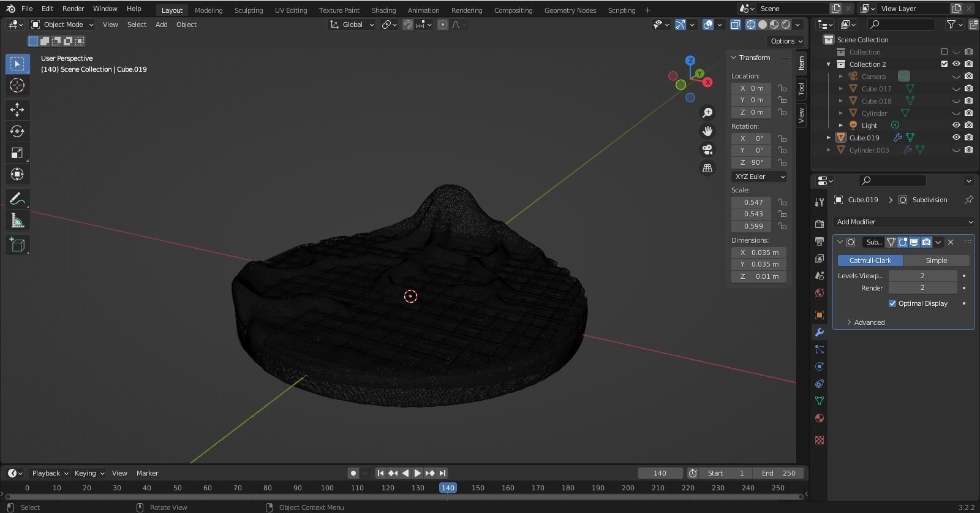Disable Cylinder.003 in renders

pyautogui.click(x=968, y=150)
